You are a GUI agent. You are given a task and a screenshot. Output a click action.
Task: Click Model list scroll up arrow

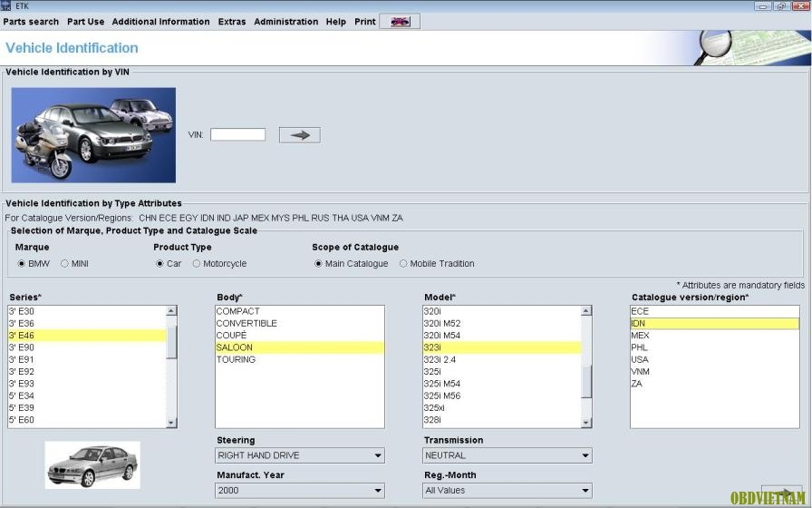point(586,311)
